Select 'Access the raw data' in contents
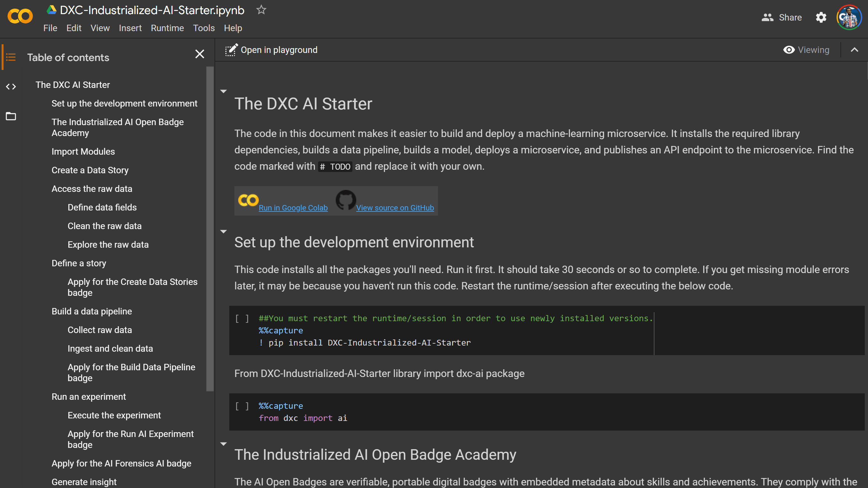 92,189
